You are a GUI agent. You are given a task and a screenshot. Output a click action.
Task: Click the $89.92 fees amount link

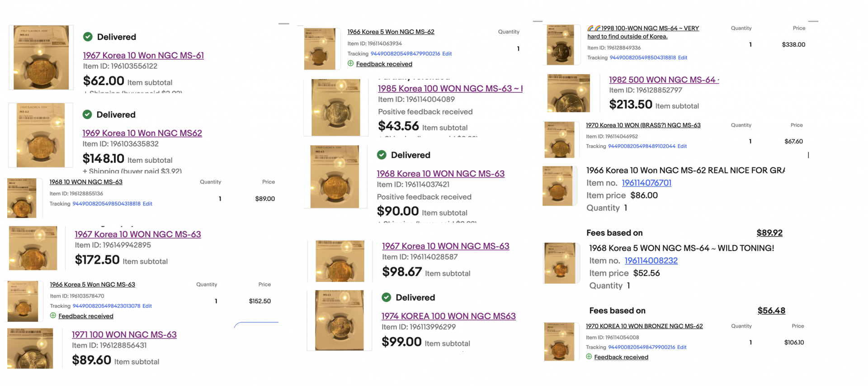769,233
